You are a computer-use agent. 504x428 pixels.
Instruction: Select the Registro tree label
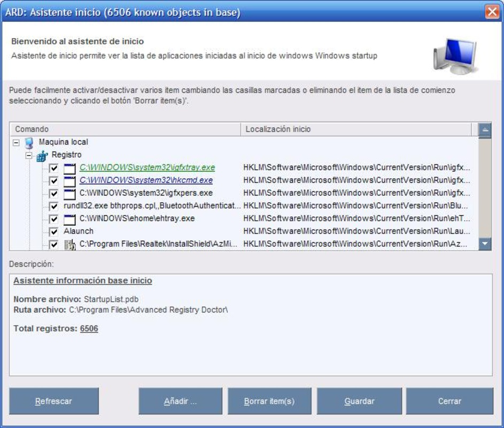point(66,155)
